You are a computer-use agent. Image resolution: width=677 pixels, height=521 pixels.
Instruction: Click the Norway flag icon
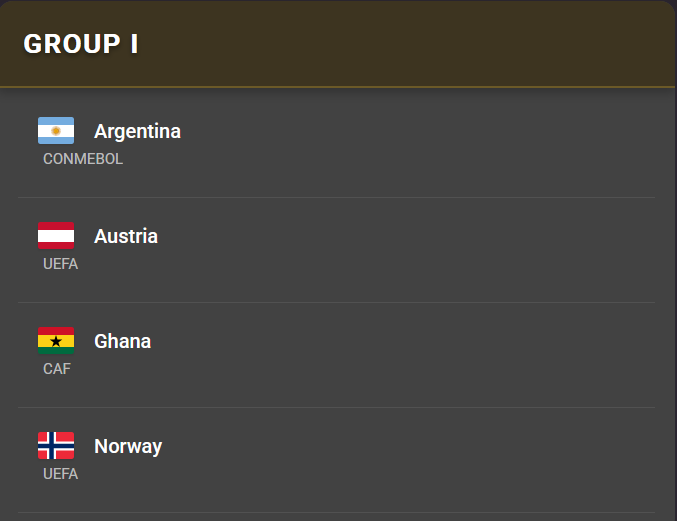[56, 446]
